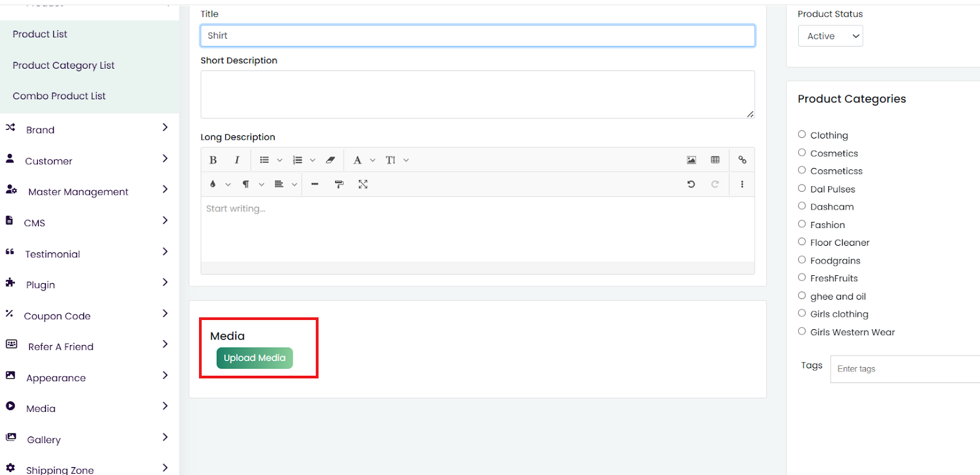Viewport: 980px width, 475px height.
Task: Insert an image into Long Description
Action: click(x=691, y=160)
